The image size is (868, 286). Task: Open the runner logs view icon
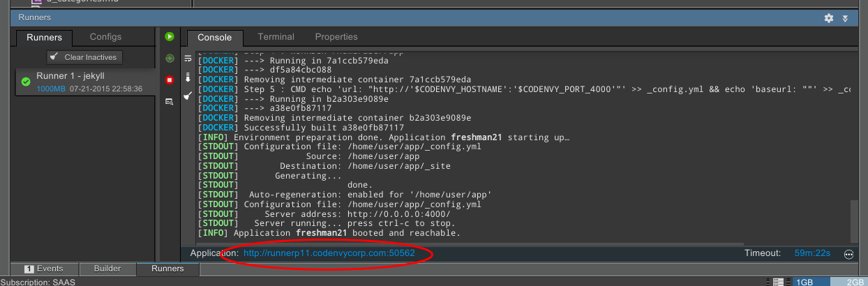[x=169, y=102]
